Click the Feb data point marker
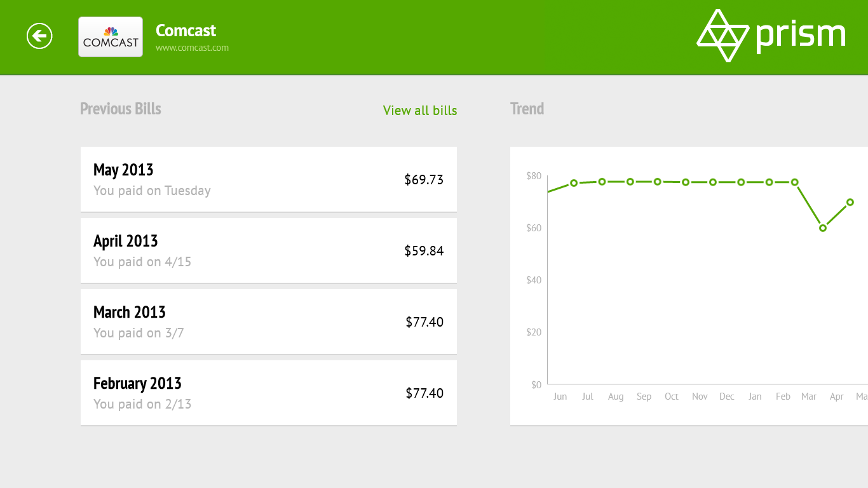Screen dimensions: 868x488 [769, 182]
